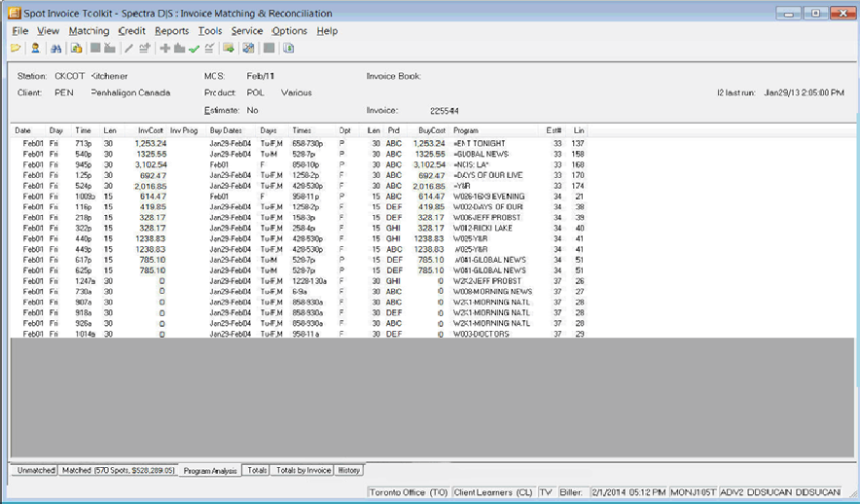Click the checklist lines toolbar icon
The image size is (860, 504).
(x=209, y=49)
